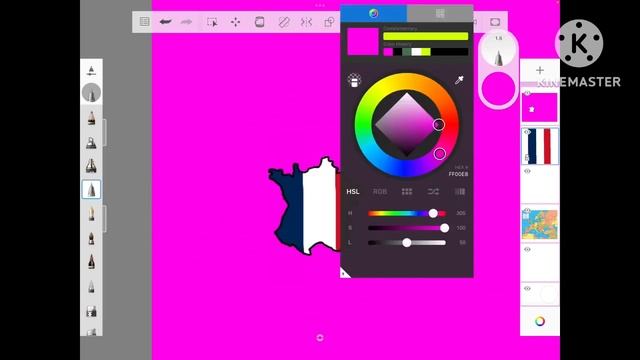
Task: Select the RGB slider mode
Action: 380,191
